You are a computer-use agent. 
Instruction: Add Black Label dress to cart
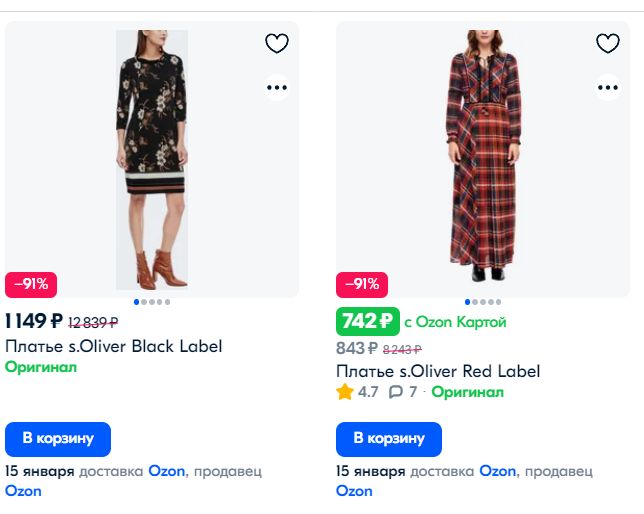click(58, 439)
